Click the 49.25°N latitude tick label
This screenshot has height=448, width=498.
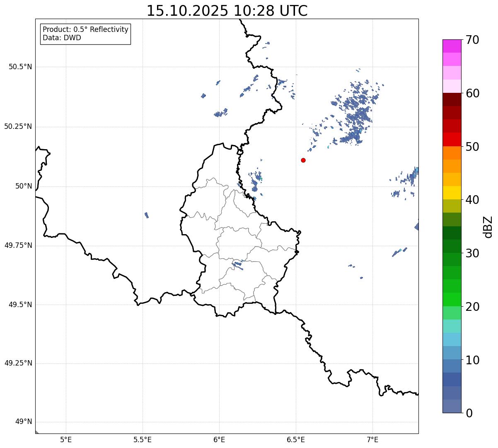click(18, 363)
